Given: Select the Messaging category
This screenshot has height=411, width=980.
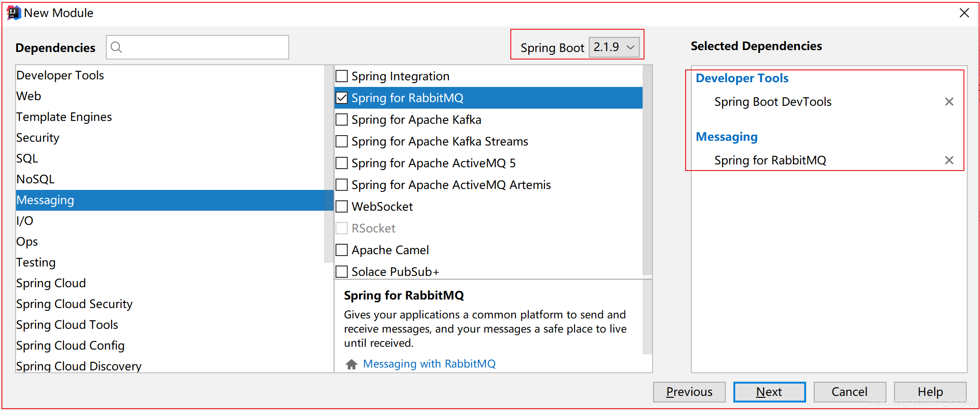Looking at the screenshot, I should point(174,200).
